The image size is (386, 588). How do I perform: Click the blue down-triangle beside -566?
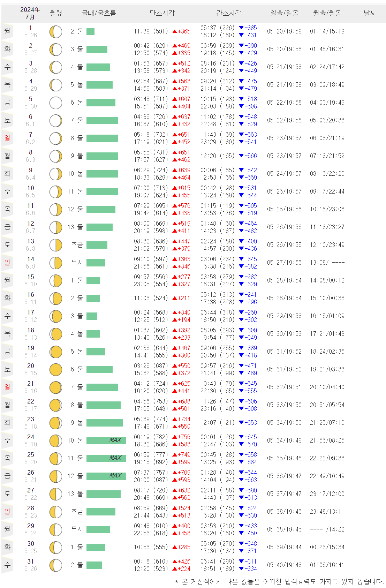241,156
